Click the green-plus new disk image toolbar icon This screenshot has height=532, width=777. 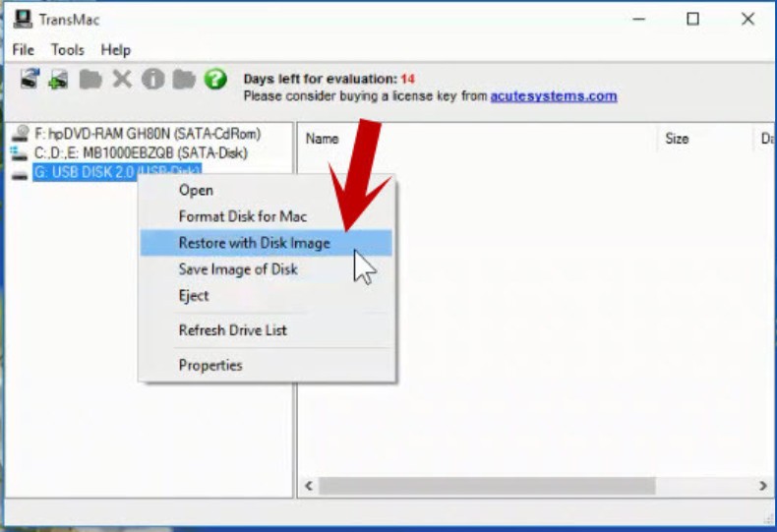pyautogui.click(x=59, y=80)
